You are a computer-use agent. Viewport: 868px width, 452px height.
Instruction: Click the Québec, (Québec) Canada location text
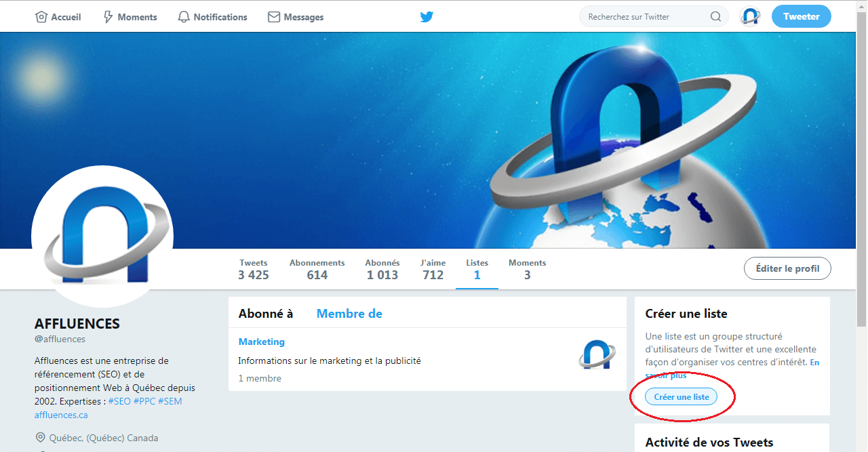click(103, 438)
